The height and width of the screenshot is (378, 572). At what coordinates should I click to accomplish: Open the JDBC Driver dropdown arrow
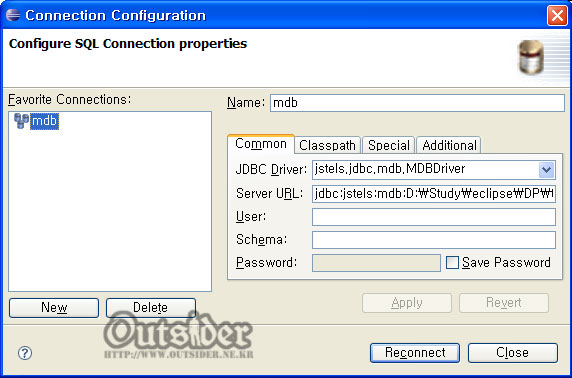546,169
